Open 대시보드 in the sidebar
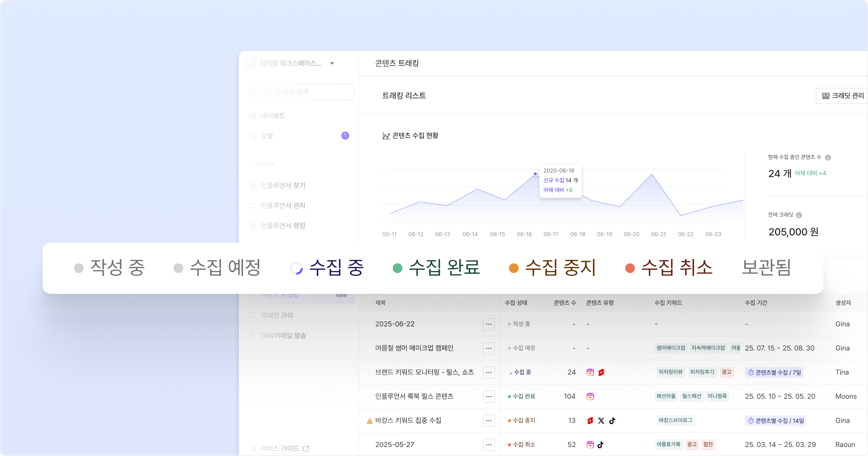The height and width of the screenshot is (456, 868). tap(273, 116)
